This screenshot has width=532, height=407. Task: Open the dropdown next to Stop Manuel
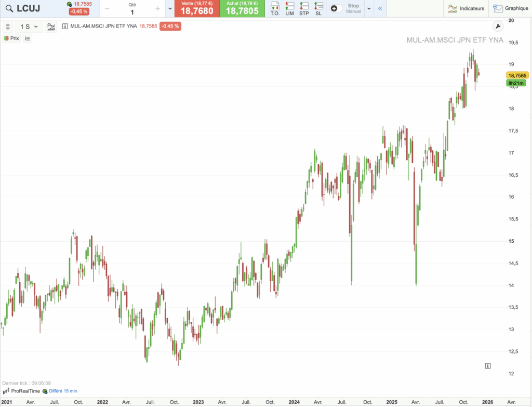pyautogui.click(x=369, y=8)
